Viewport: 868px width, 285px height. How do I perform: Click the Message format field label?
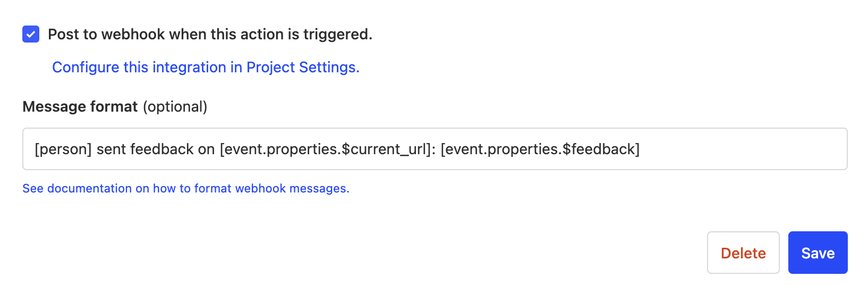[x=80, y=107]
